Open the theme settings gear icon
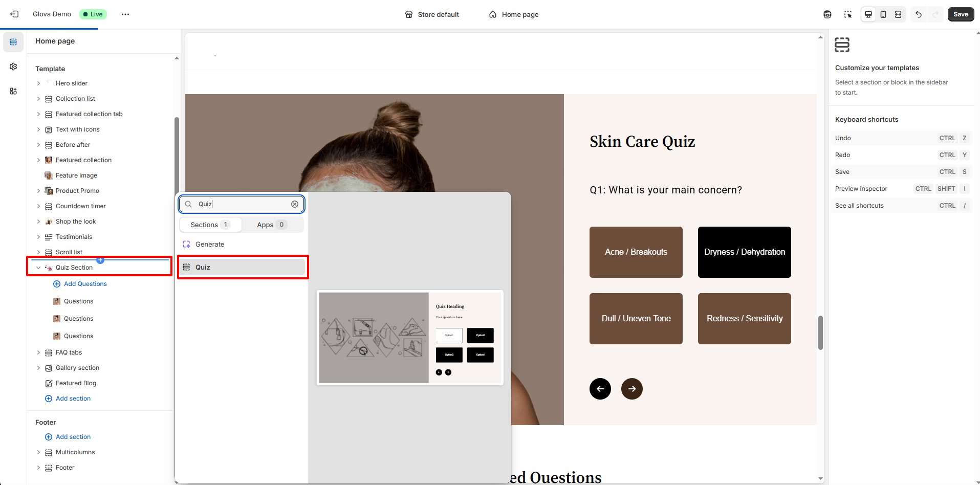980x485 pixels. pos(13,67)
